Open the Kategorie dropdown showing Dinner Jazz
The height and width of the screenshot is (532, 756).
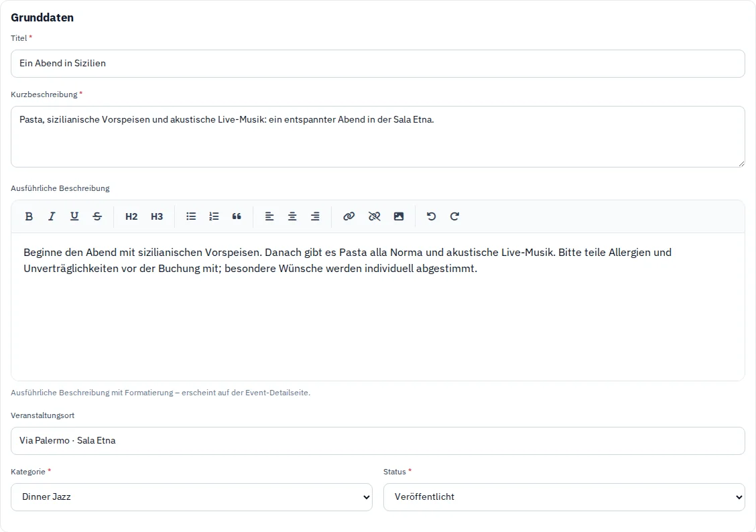click(192, 496)
